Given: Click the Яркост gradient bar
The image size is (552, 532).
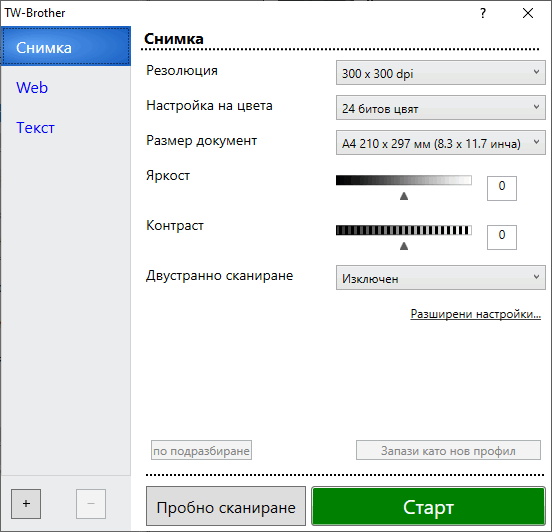Looking at the screenshot, I should click(x=404, y=180).
